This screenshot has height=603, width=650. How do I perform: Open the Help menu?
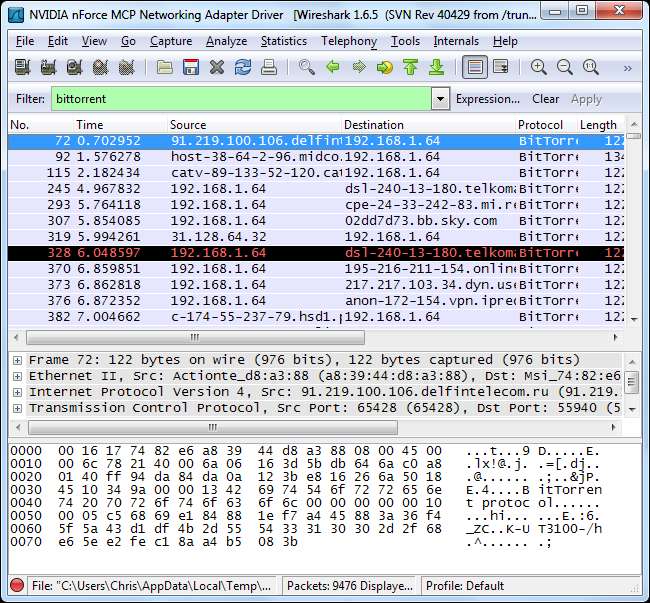pyautogui.click(x=505, y=41)
